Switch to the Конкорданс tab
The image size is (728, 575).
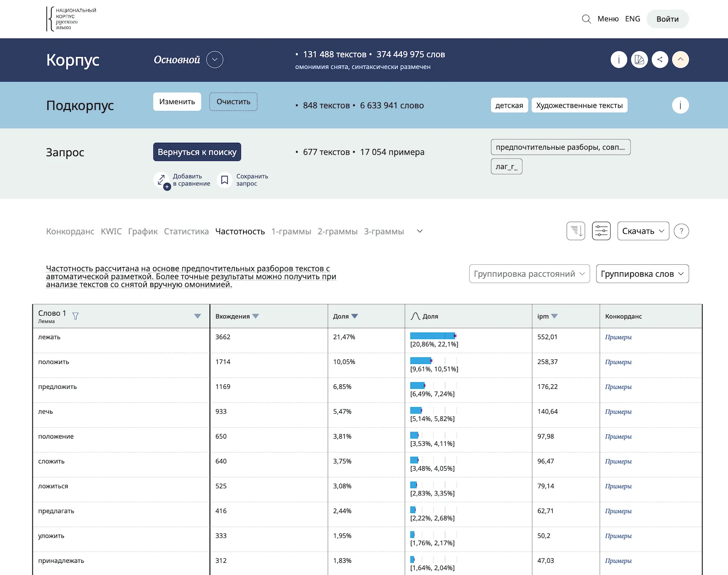pos(70,231)
